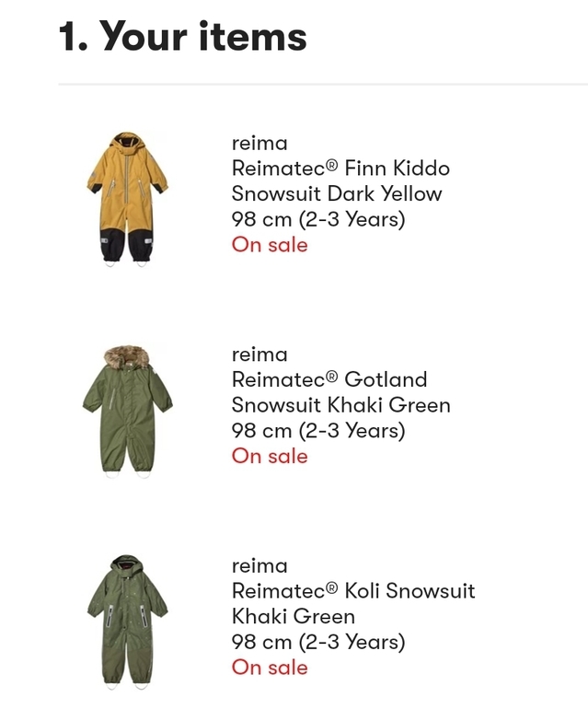
Task: Click the 98 cm size text for Gotland
Action: [x=318, y=430]
